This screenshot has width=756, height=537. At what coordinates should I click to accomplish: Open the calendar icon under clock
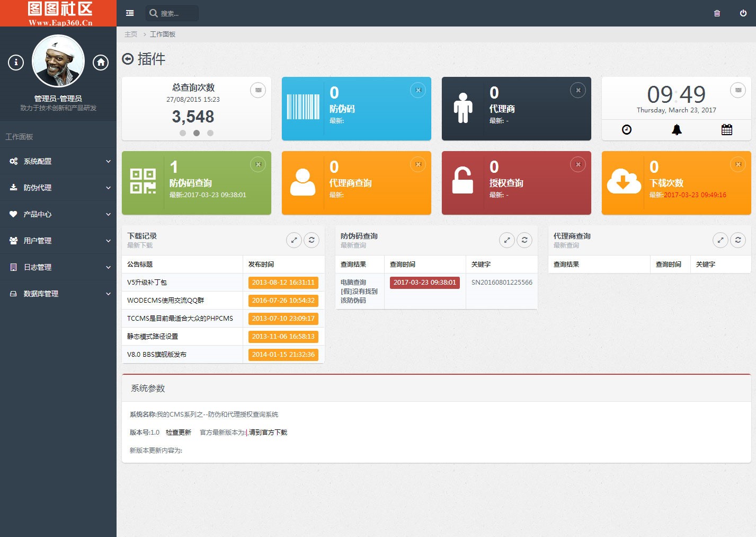(727, 130)
